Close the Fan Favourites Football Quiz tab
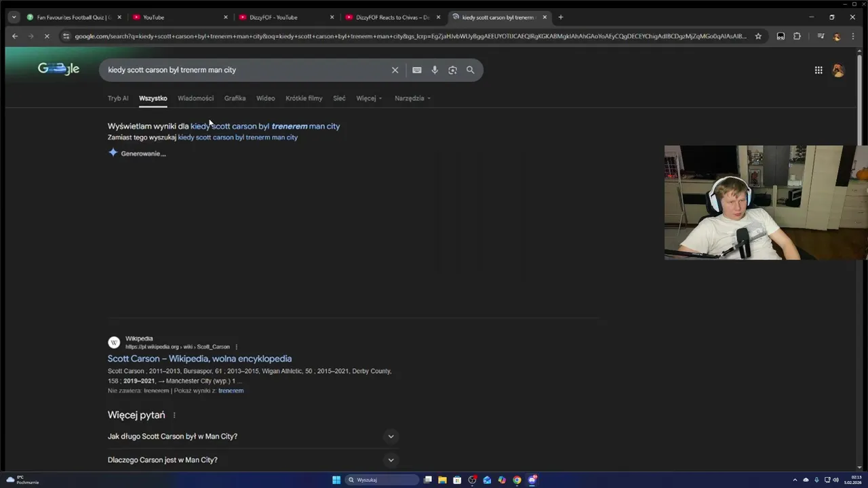The image size is (868, 488). pos(119,17)
